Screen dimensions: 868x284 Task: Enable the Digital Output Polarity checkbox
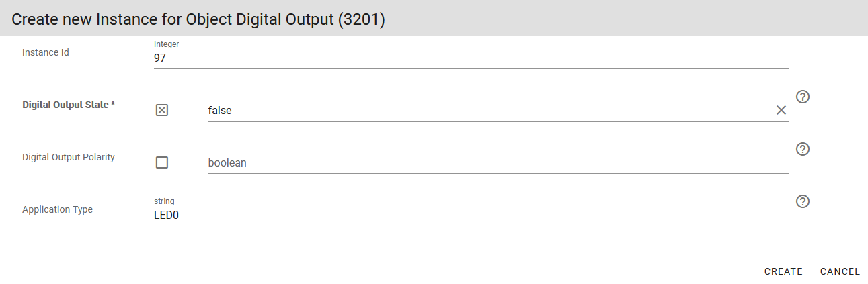pyautogui.click(x=162, y=162)
